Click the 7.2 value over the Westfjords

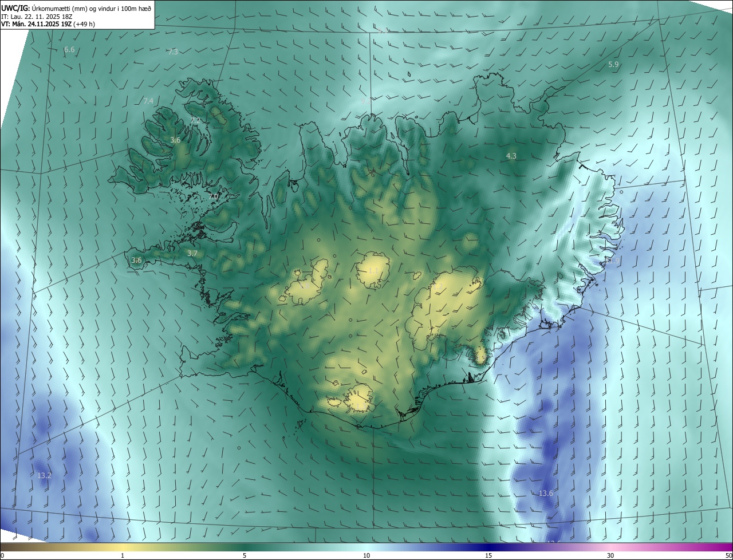pyautogui.click(x=195, y=120)
